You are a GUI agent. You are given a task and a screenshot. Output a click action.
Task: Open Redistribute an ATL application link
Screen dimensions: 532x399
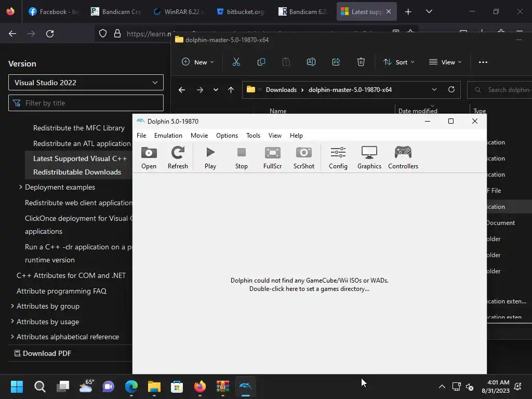pos(82,143)
